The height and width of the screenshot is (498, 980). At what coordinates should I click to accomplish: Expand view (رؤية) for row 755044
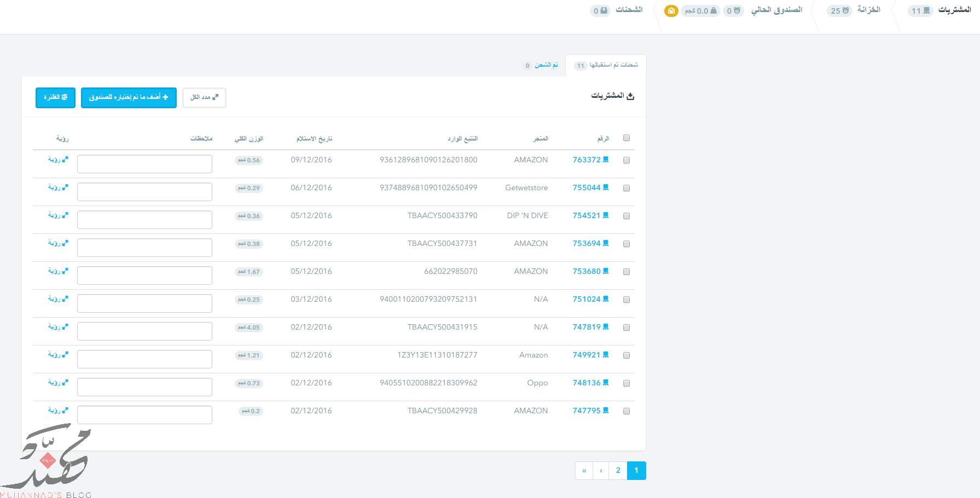point(58,187)
